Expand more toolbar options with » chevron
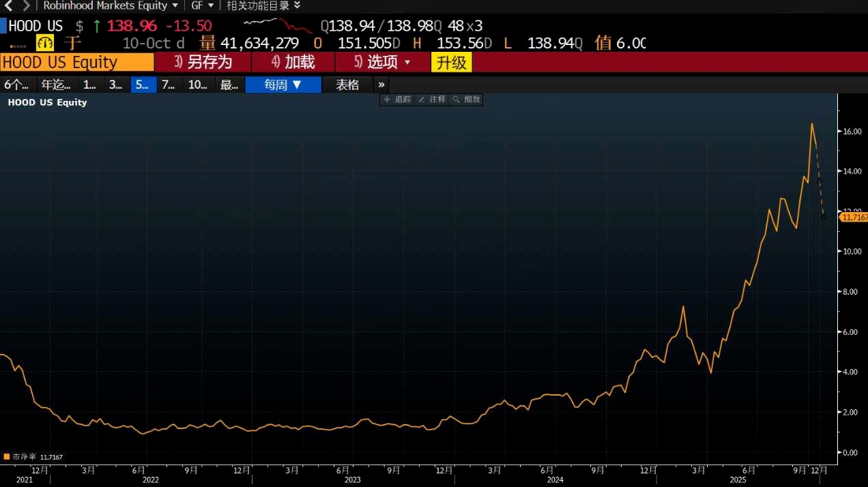Viewport: 868px width, 487px height. (381, 85)
